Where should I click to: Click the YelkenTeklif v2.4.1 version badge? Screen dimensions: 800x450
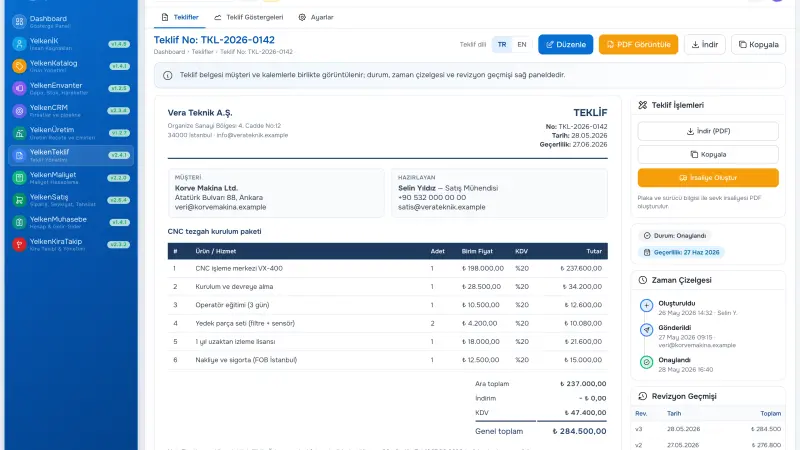point(119,155)
